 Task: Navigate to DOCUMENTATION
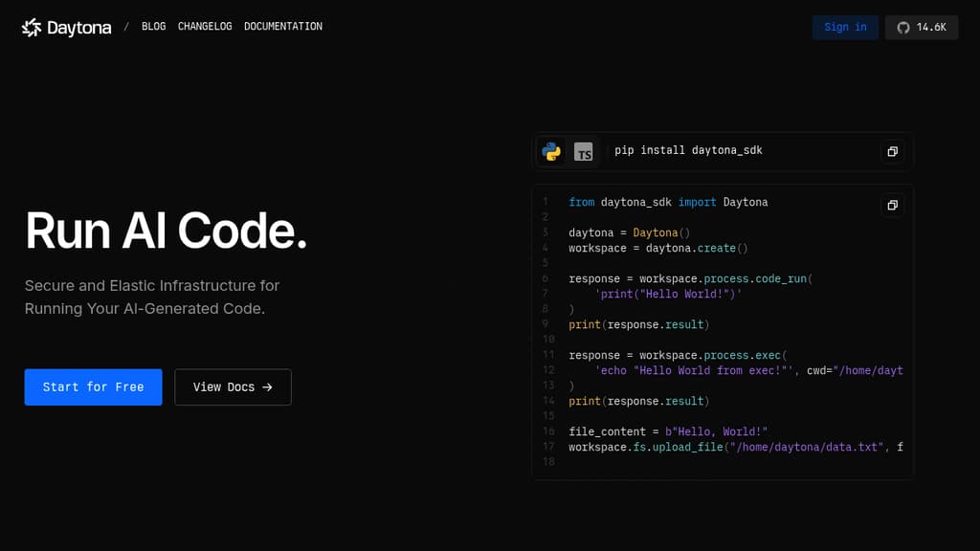(x=282, y=27)
